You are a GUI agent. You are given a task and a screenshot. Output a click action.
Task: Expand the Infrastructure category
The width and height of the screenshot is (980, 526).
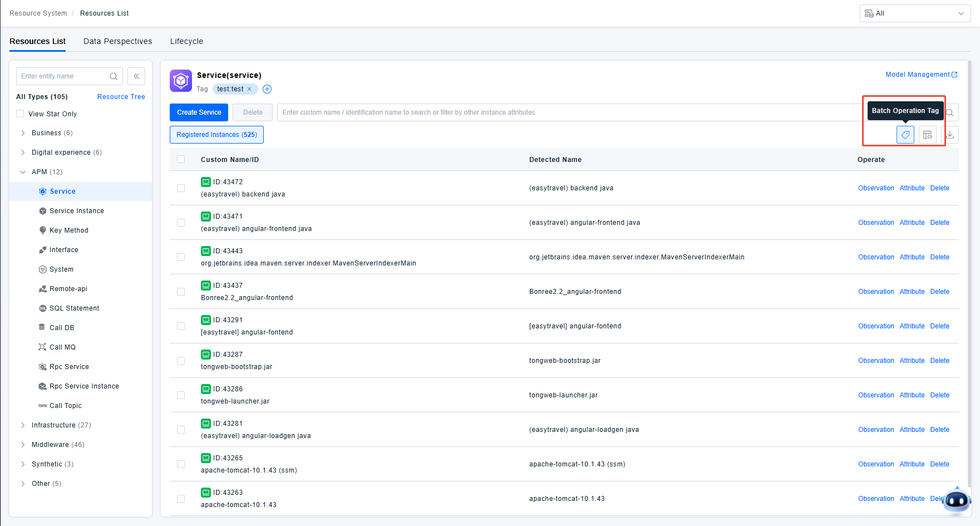tap(23, 425)
